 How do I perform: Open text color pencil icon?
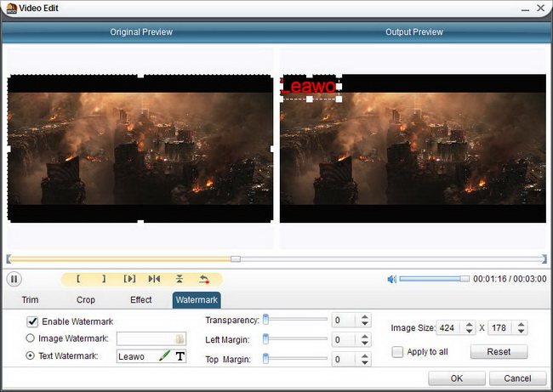point(164,355)
